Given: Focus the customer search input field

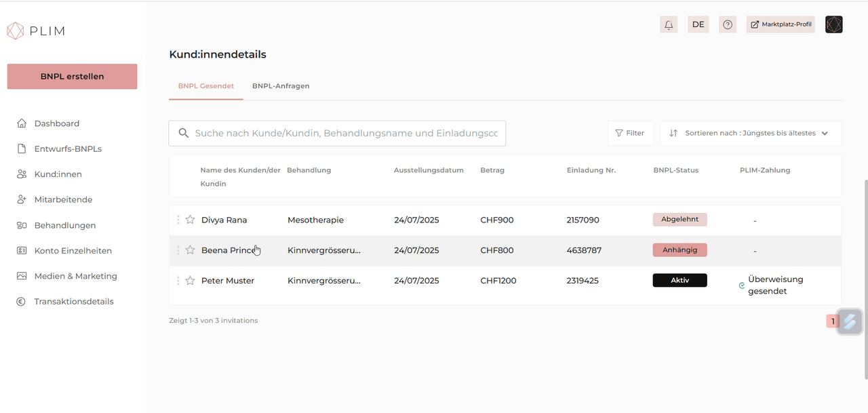Looking at the screenshot, I should click(337, 133).
